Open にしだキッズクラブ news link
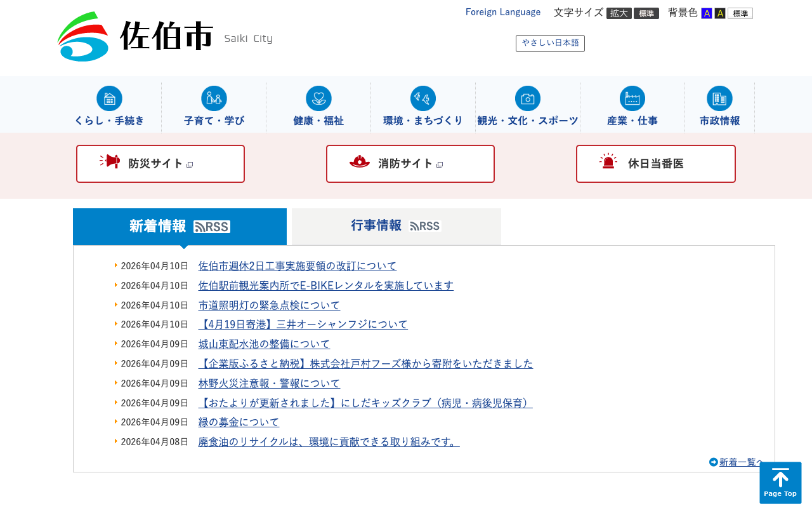The image size is (812, 508). 365,403
